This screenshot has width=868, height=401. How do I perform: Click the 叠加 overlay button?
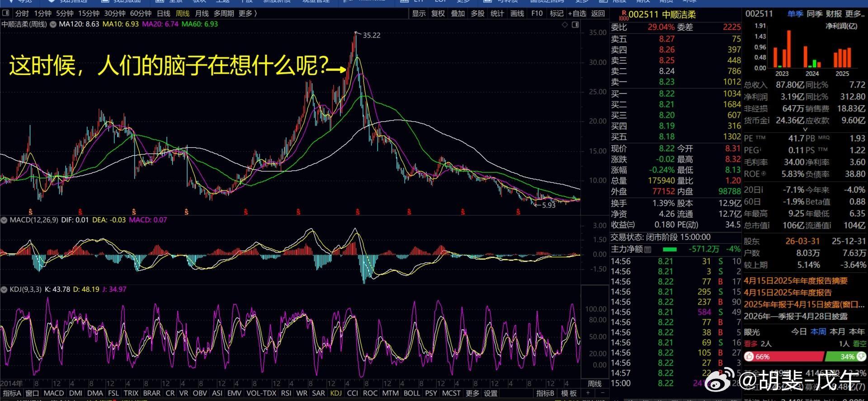[x=458, y=14]
